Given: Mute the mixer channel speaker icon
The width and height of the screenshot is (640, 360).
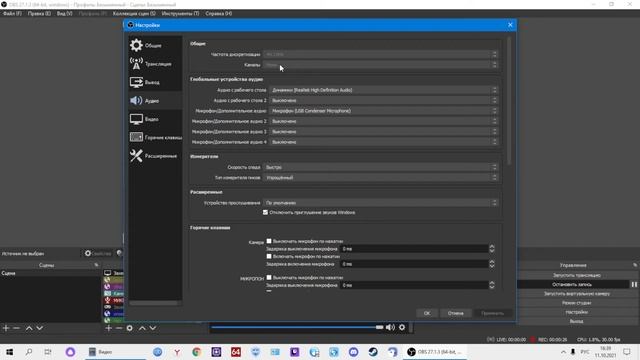Looking at the screenshot, I should pos(390,327).
